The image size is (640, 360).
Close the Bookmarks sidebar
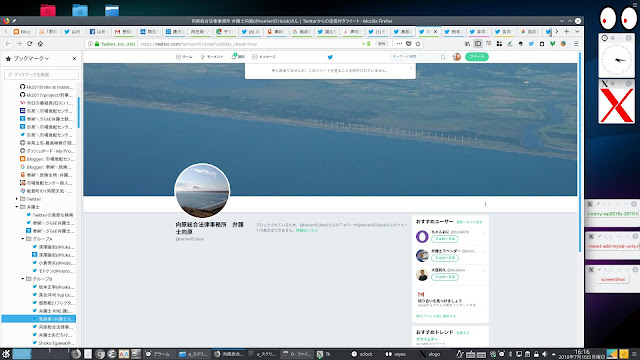pyautogui.click(x=74, y=59)
